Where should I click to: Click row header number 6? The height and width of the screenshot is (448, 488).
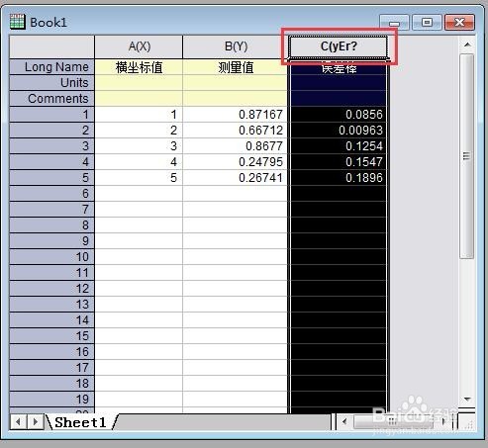(52, 194)
